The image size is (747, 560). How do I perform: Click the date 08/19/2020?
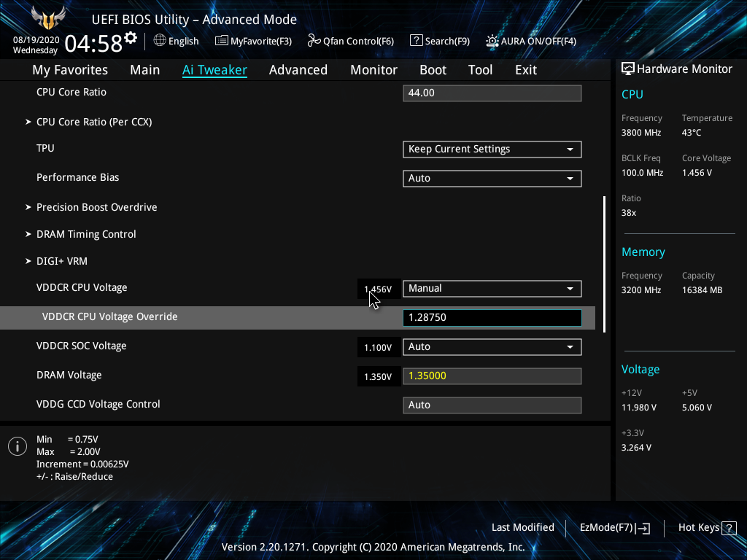coord(36,40)
